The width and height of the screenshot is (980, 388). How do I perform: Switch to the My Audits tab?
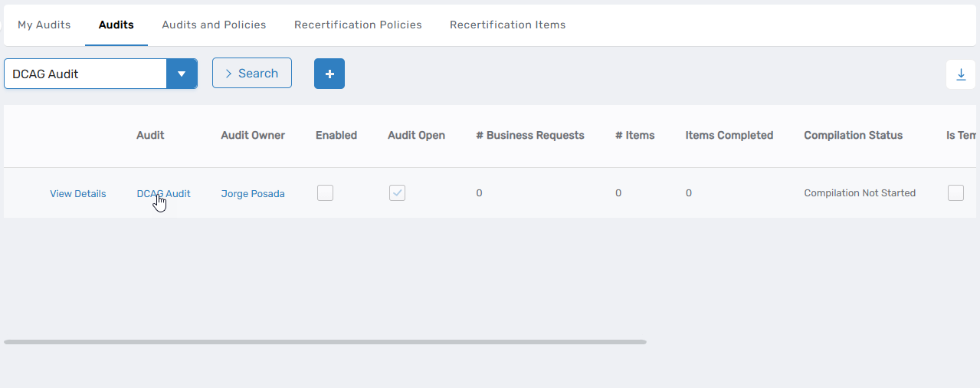click(x=44, y=25)
